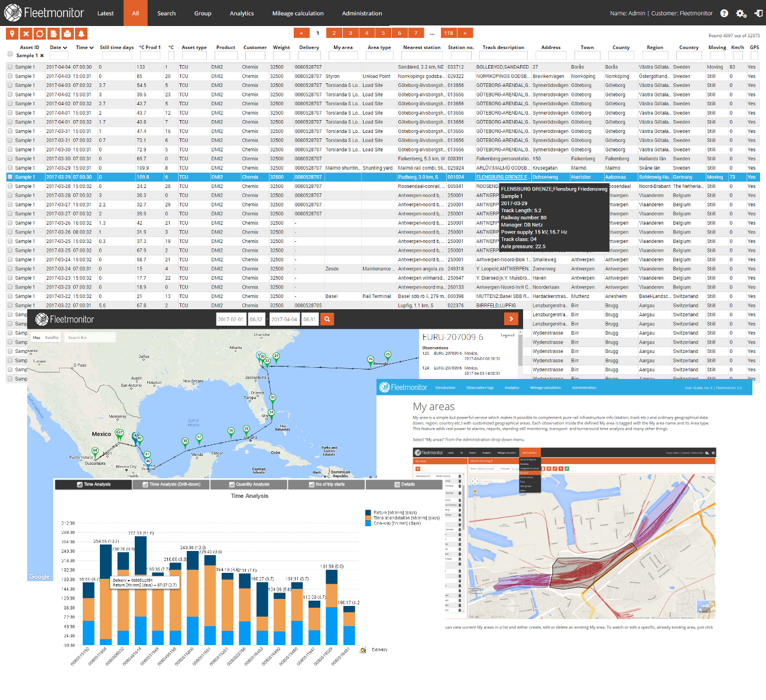The image size is (766, 700).
Task: Click the Country filter field
Action: 689,56
